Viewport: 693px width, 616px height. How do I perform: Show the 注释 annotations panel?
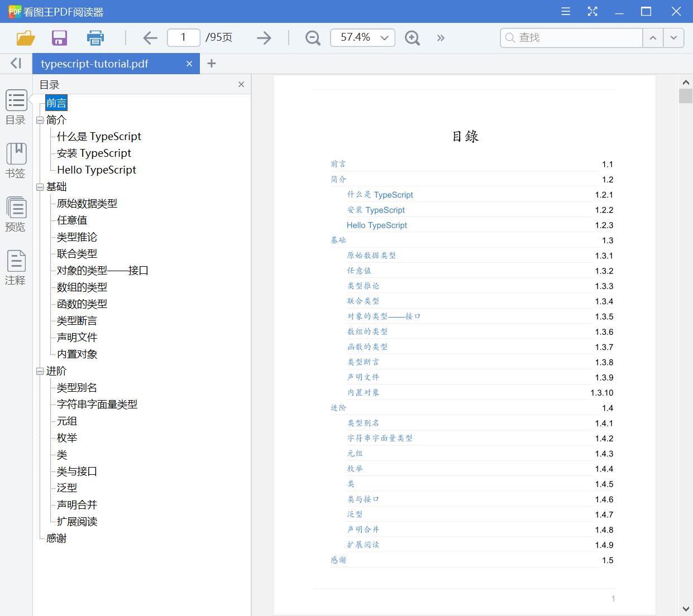[16, 267]
